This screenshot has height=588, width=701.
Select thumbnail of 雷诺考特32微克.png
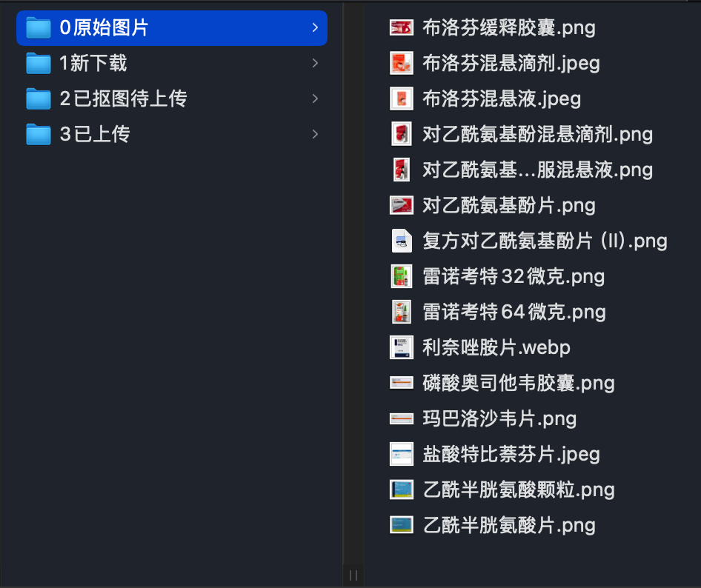402,276
